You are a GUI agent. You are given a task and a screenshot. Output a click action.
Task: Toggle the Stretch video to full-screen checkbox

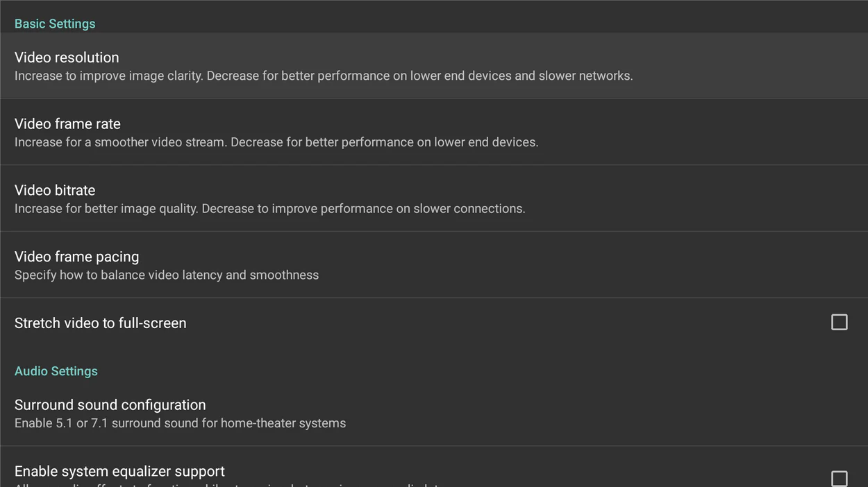(839, 322)
